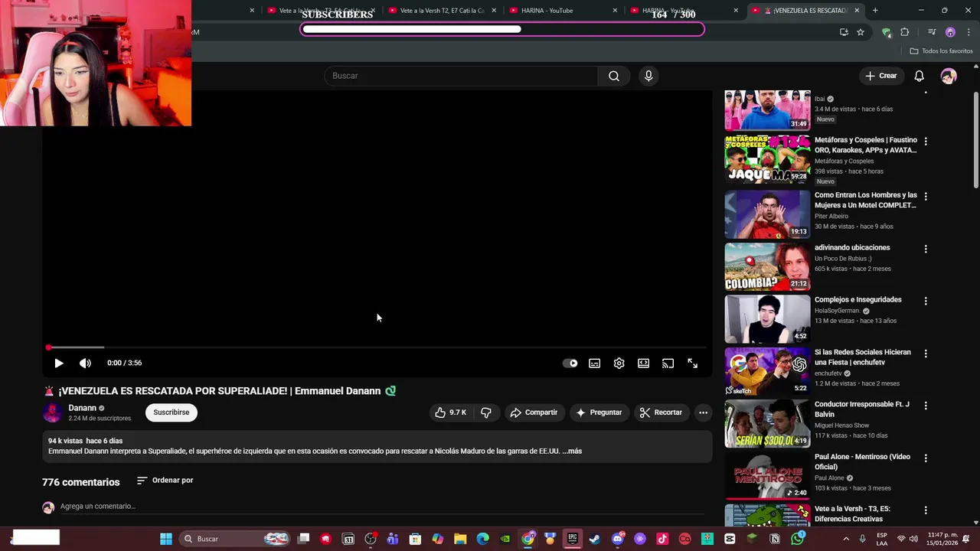Open options for adivinando ubicaciones video
This screenshot has width=980, height=551.
[926, 249]
